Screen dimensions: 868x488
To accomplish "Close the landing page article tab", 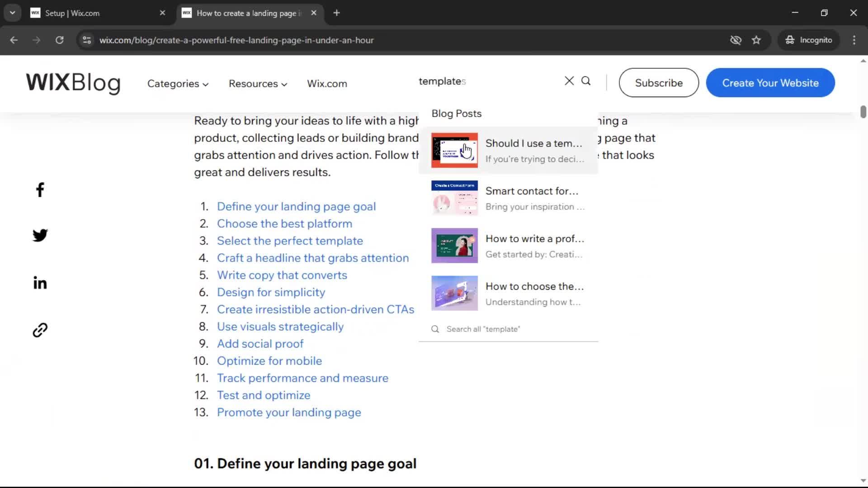I will pyautogui.click(x=314, y=13).
